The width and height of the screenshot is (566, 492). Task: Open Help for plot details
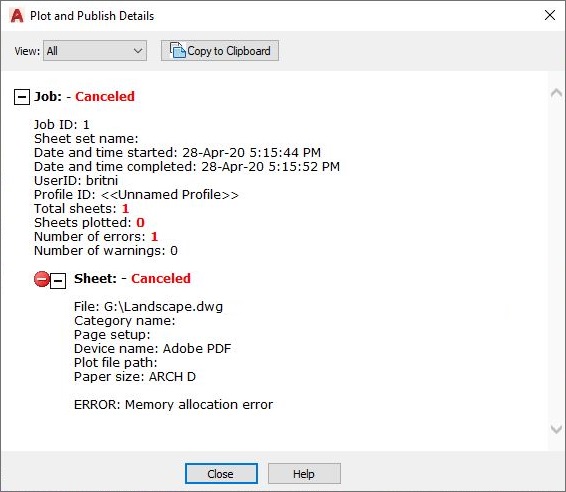(304, 474)
